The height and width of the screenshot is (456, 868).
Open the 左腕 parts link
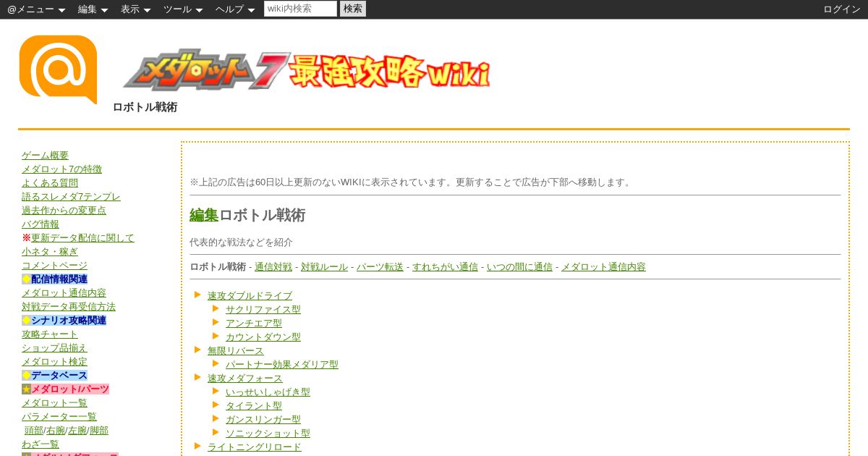pos(77,431)
